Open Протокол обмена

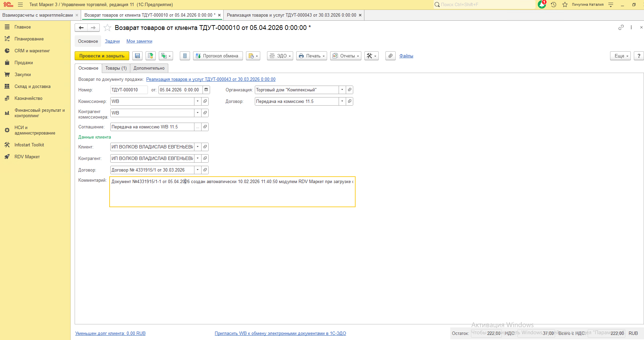pos(218,56)
